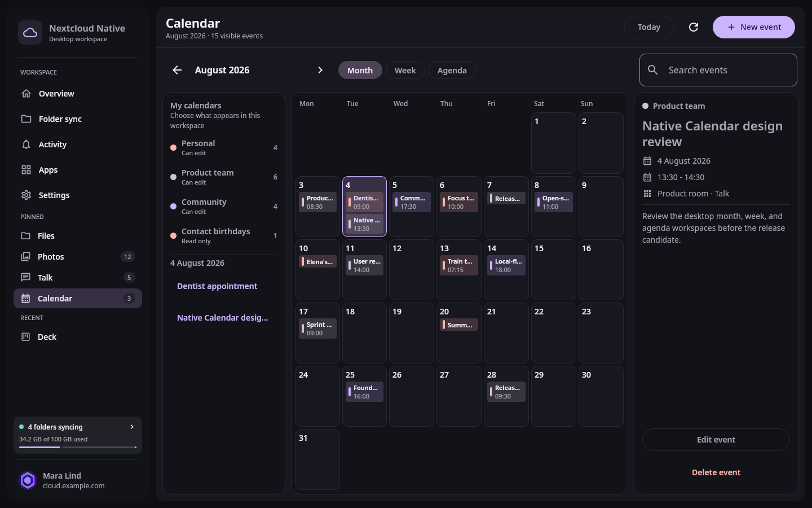Open 17:30 Community event on August 5

[411, 203]
